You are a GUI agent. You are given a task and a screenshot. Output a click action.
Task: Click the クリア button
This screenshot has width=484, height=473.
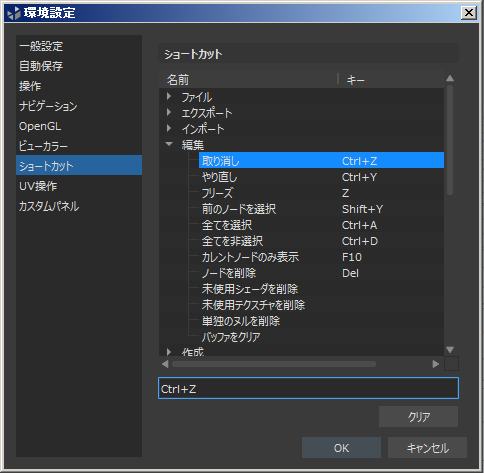[x=418, y=417]
